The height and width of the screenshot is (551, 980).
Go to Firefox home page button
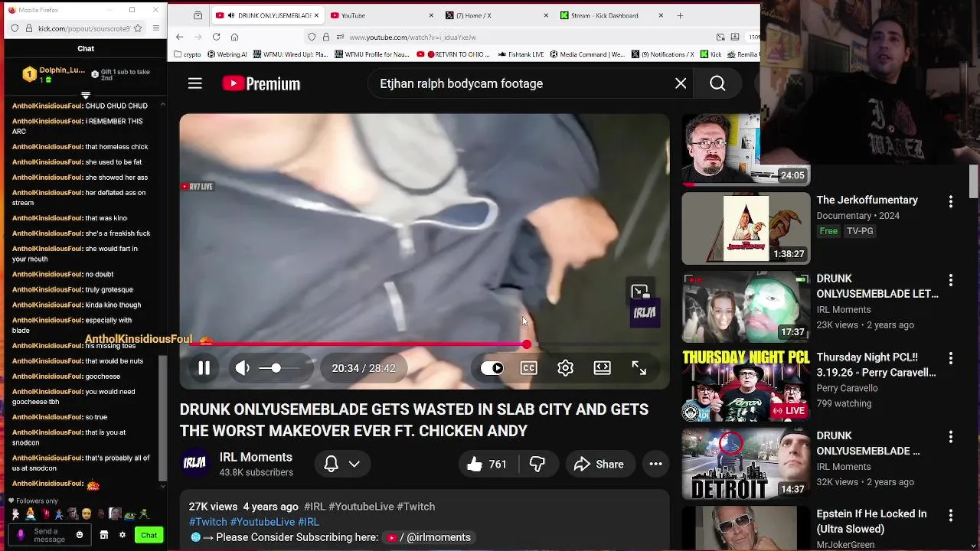pos(234,37)
